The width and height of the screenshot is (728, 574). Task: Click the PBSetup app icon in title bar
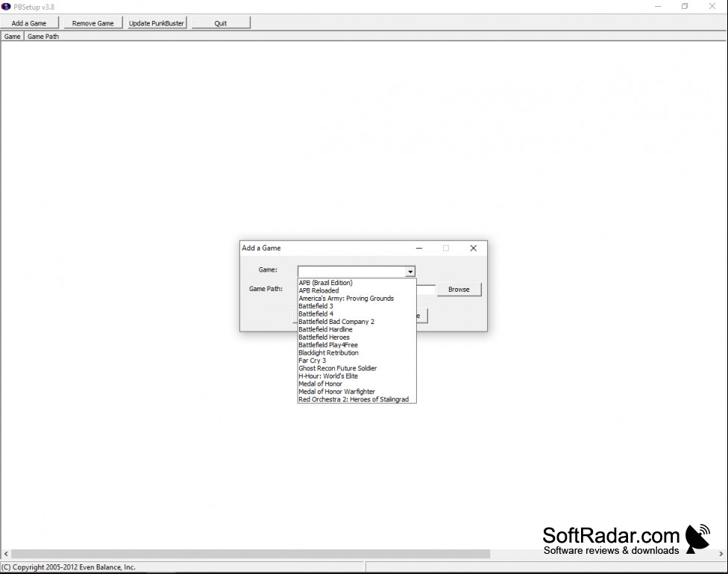coord(6,7)
